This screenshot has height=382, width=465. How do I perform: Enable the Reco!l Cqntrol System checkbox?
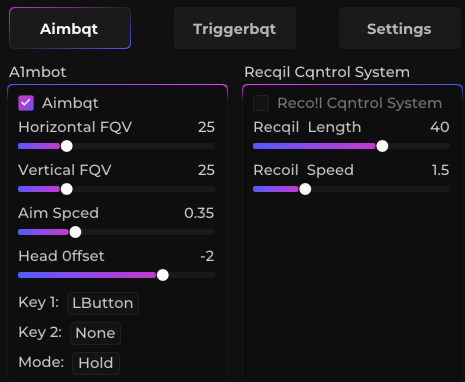(261, 103)
